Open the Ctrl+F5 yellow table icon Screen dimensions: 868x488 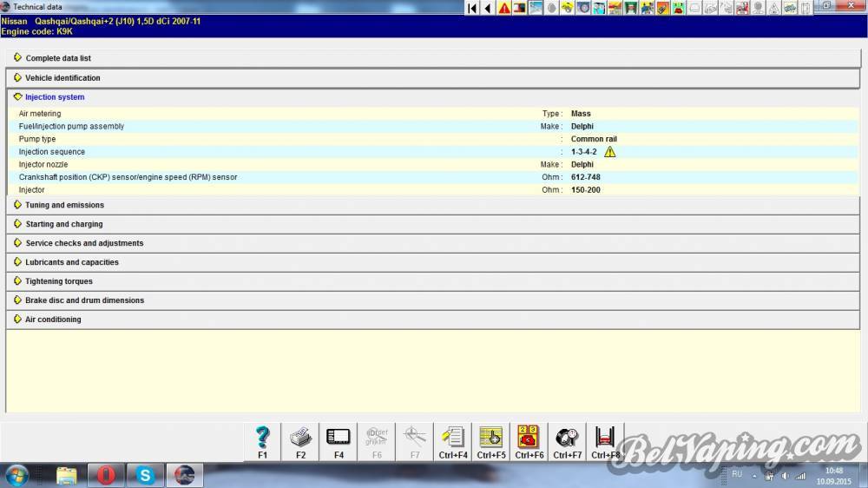click(491, 442)
